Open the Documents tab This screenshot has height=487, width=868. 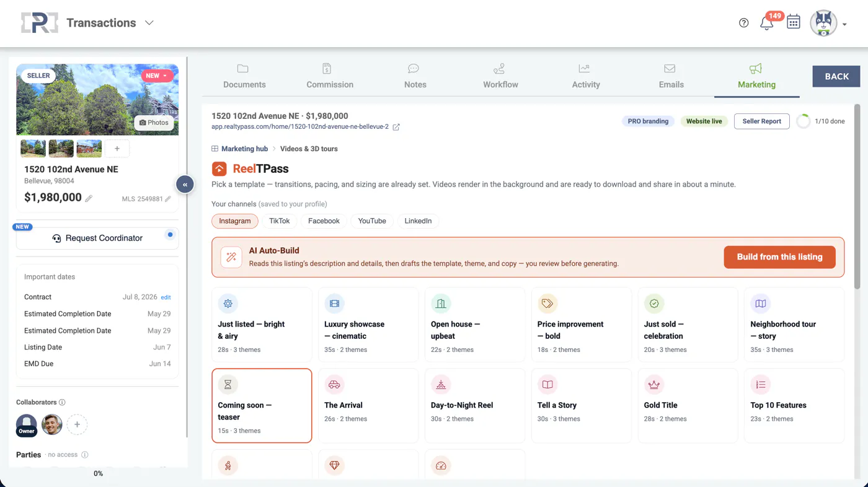coord(244,76)
